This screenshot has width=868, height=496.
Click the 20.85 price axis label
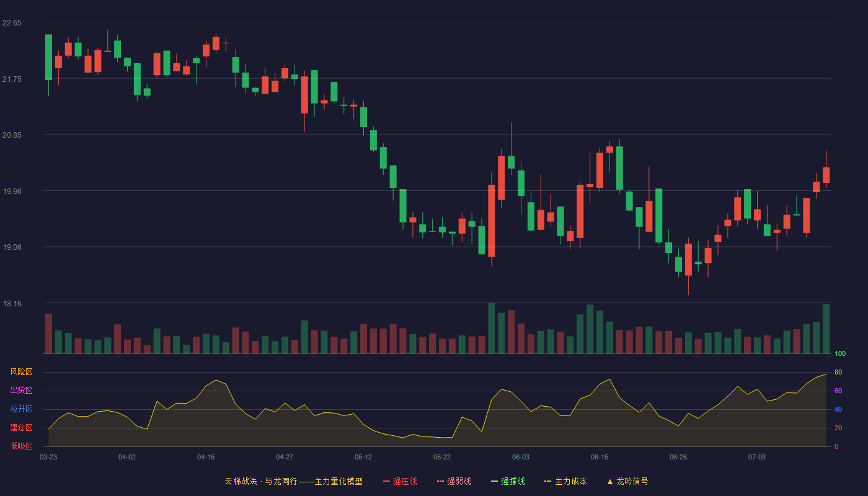pyautogui.click(x=12, y=135)
